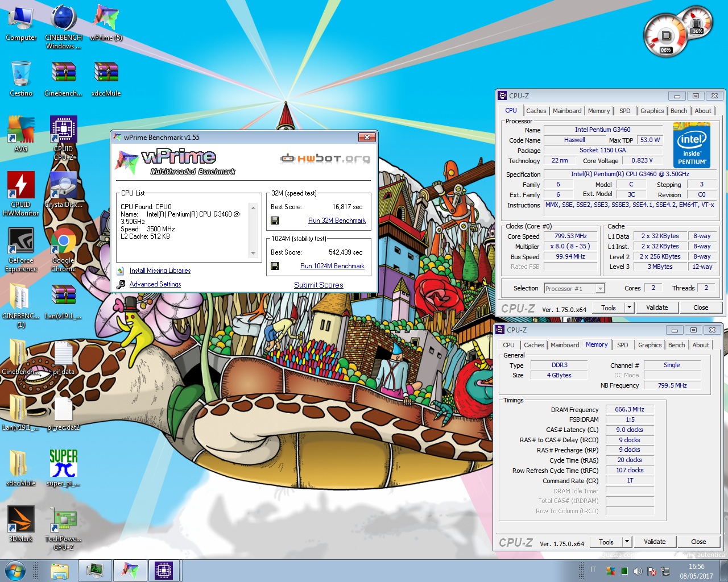The width and height of the screenshot is (728, 582).
Task: Switch to SPD tab in lower CPU-Z
Action: 623,345
